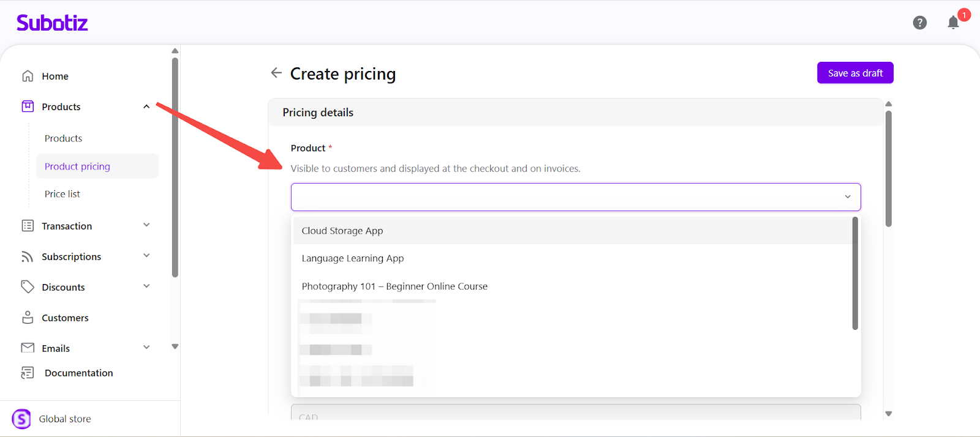
Task: Open the Product dropdown field
Action: (x=575, y=197)
